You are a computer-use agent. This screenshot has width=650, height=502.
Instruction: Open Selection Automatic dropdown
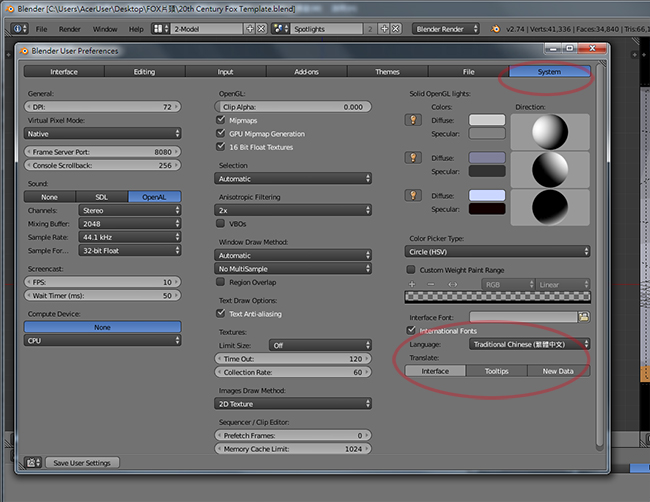293,179
